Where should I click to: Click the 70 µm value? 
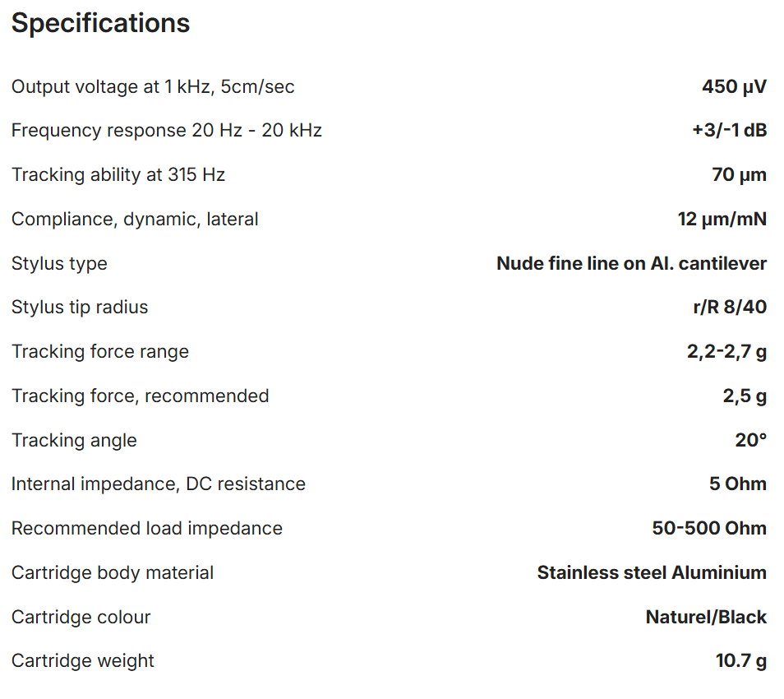739,175
